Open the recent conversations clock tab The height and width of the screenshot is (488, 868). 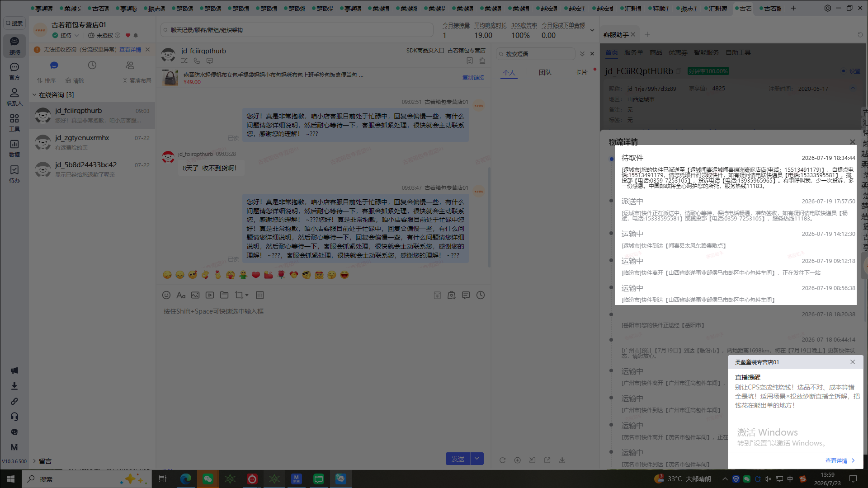92,65
